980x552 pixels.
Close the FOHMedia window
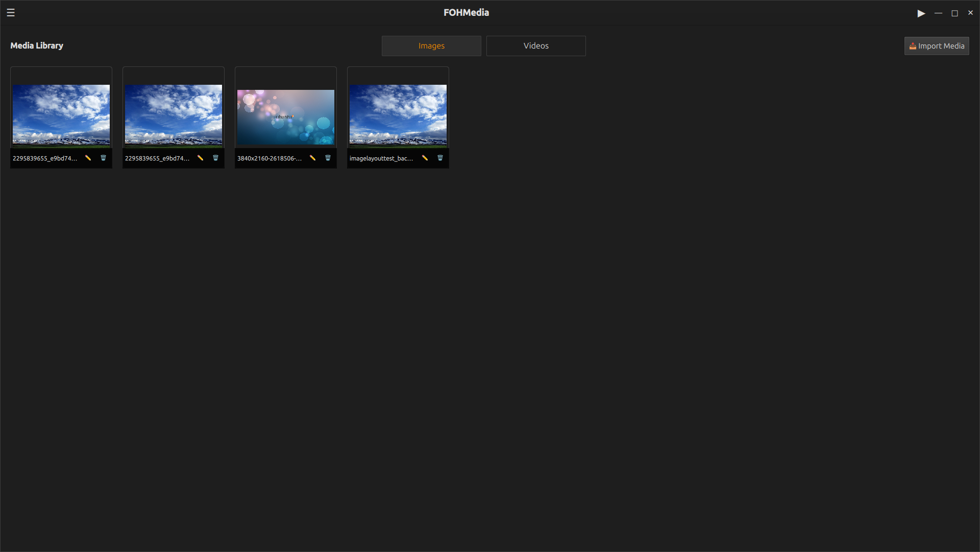pos(970,13)
